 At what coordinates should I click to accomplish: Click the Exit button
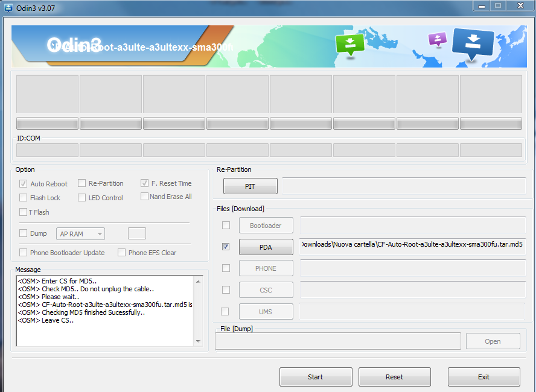483,377
